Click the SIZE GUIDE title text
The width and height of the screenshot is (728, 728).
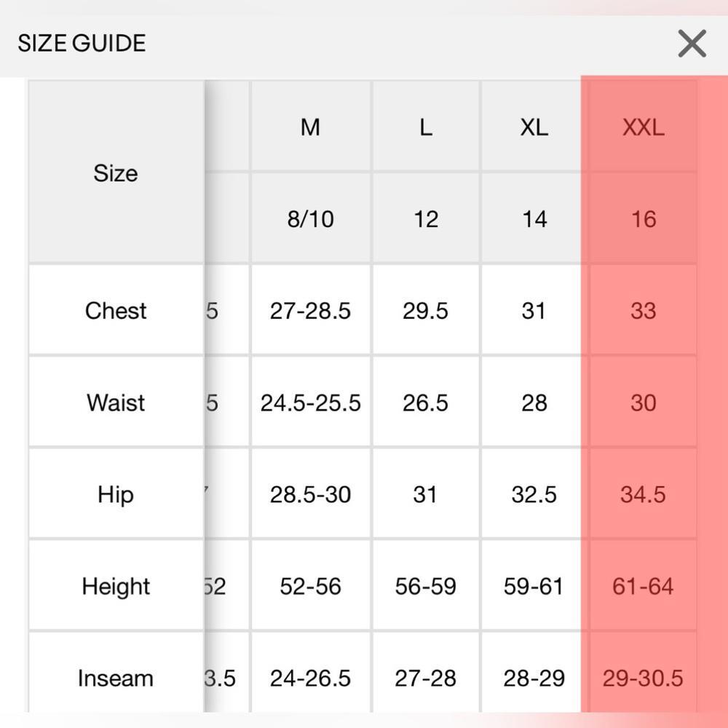tap(82, 43)
